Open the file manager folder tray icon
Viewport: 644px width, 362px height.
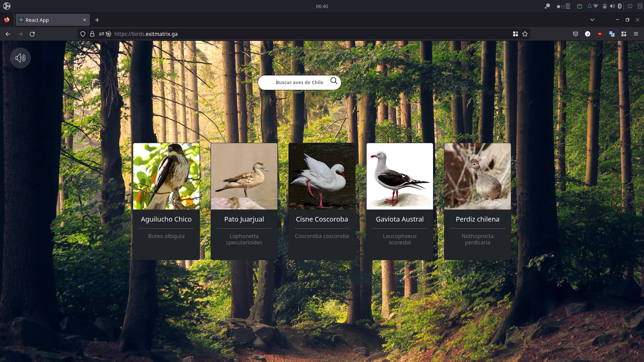pos(579,6)
